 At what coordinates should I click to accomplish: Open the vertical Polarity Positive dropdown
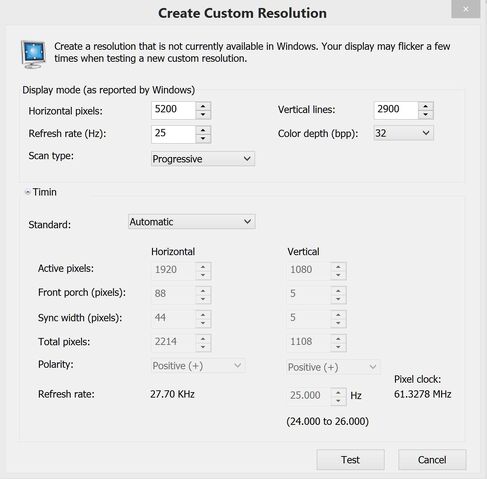pyautogui.click(x=333, y=367)
